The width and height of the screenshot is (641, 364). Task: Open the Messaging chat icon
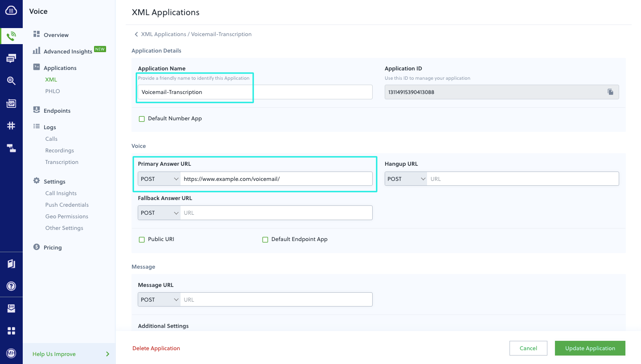(x=11, y=58)
